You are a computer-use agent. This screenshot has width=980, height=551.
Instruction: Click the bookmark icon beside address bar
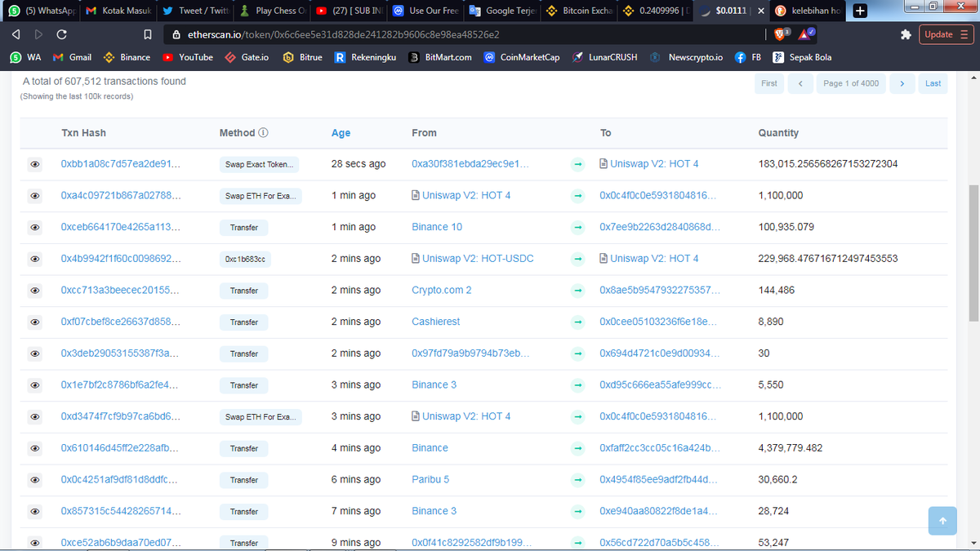point(148,35)
